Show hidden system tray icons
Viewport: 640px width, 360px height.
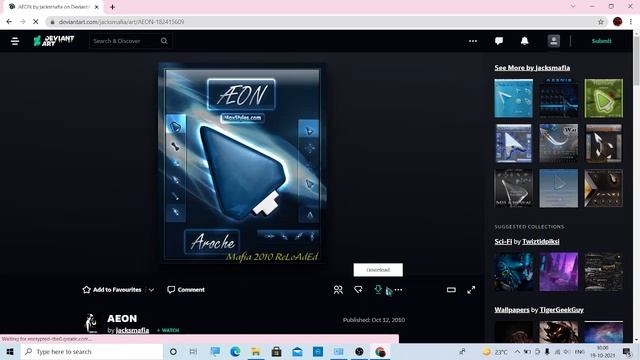point(517,351)
